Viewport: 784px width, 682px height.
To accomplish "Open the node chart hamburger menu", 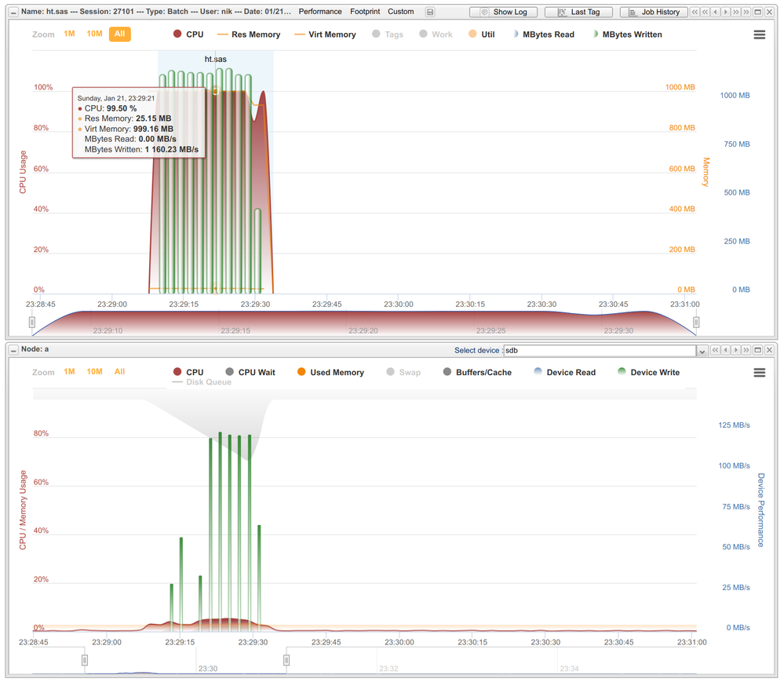I will click(759, 373).
